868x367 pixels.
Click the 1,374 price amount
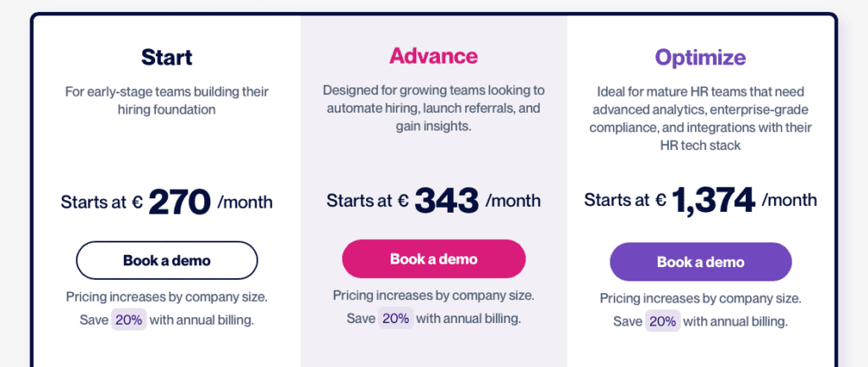coord(713,200)
